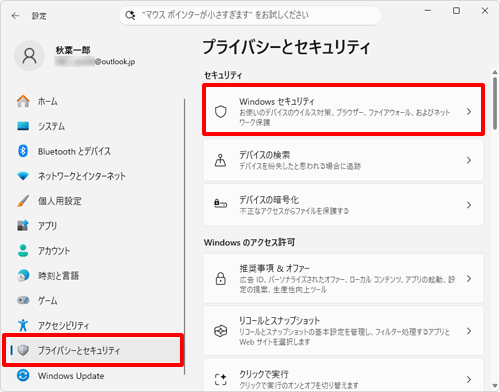Click the Home house icon
The image size is (500, 392).
coord(23,101)
